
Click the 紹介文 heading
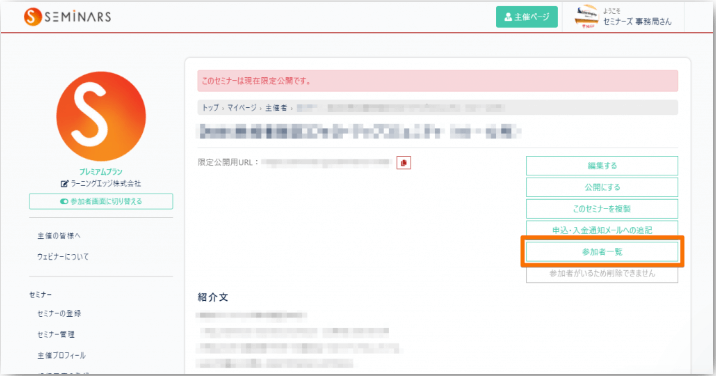[213, 297]
